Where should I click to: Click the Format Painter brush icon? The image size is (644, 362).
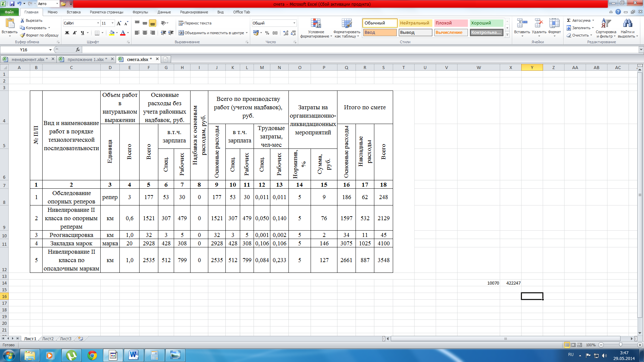[x=22, y=35]
